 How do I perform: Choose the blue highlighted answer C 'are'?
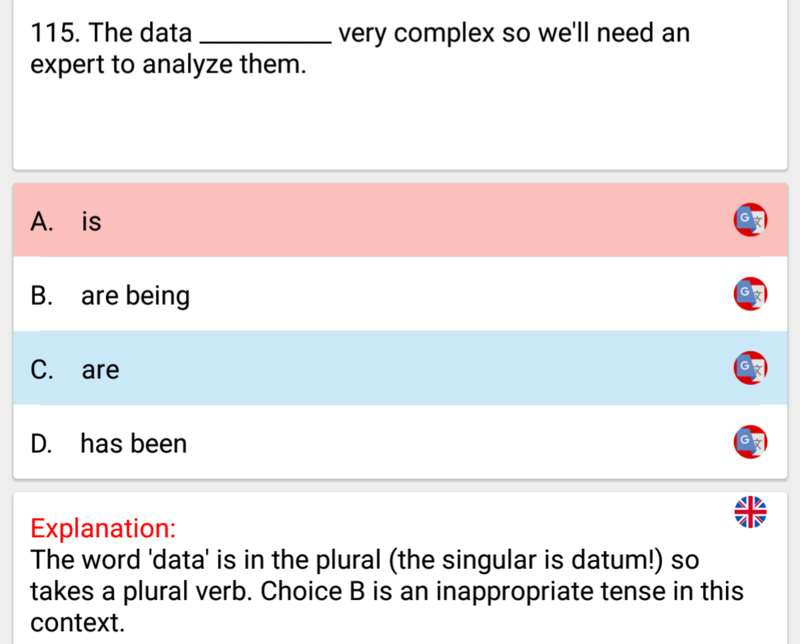click(400, 368)
